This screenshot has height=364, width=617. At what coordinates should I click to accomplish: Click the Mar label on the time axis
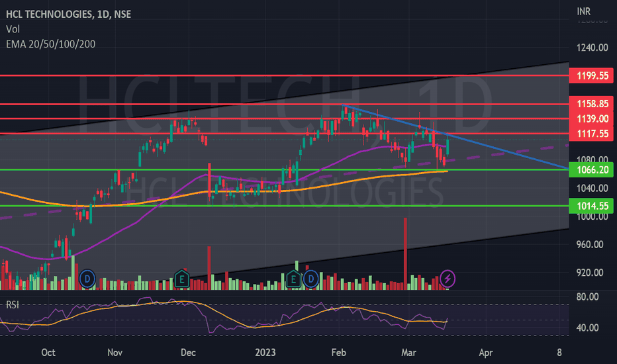click(x=408, y=353)
